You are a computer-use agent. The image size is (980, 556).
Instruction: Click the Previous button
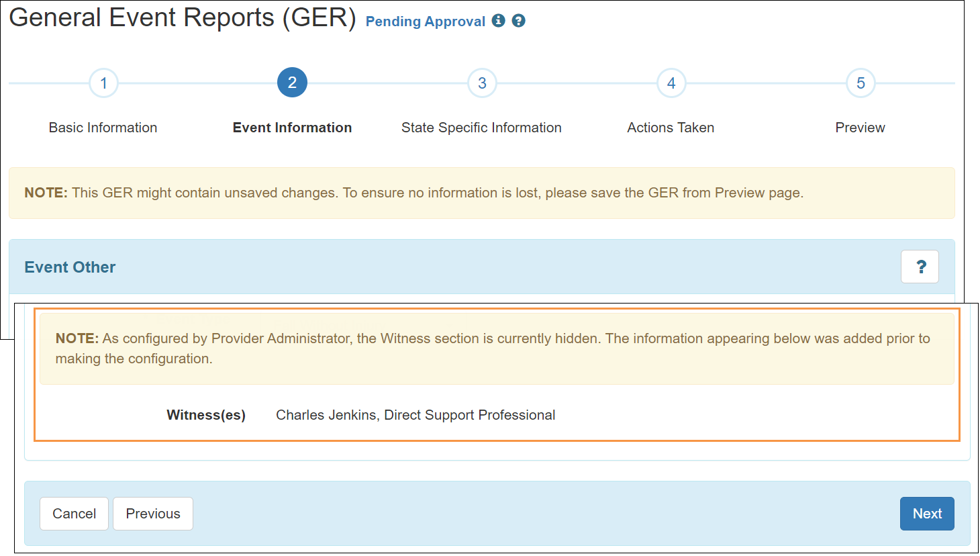pyautogui.click(x=153, y=514)
